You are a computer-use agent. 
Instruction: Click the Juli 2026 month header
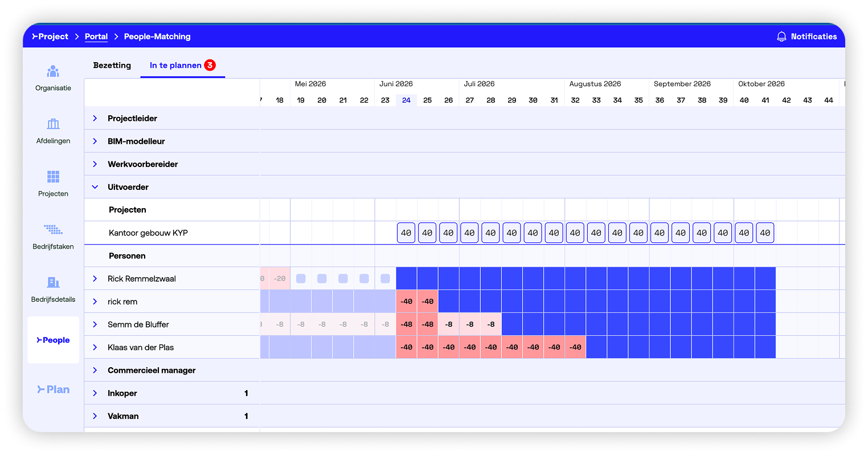pyautogui.click(x=479, y=84)
